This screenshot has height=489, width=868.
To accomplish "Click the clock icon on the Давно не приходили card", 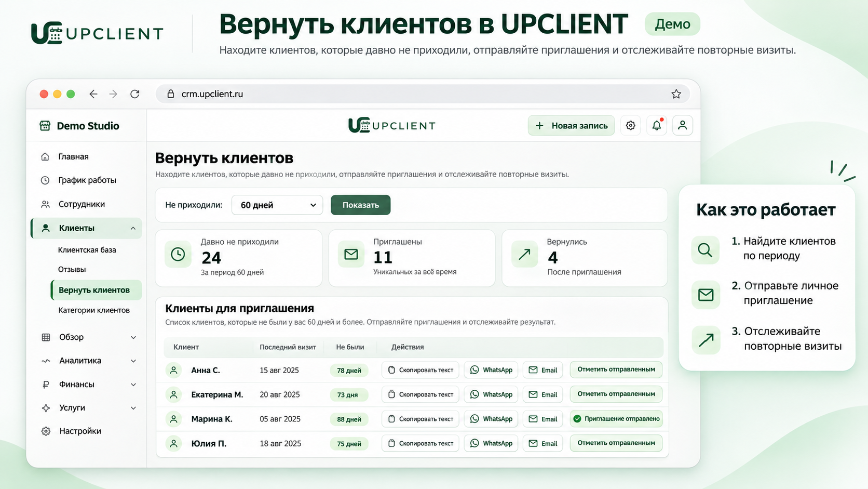I will coord(178,255).
